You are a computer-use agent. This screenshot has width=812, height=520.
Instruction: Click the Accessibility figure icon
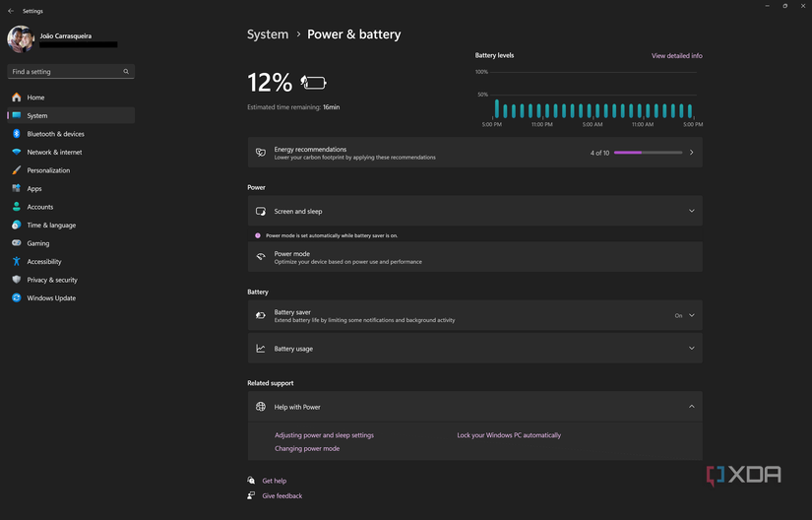click(17, 261)
